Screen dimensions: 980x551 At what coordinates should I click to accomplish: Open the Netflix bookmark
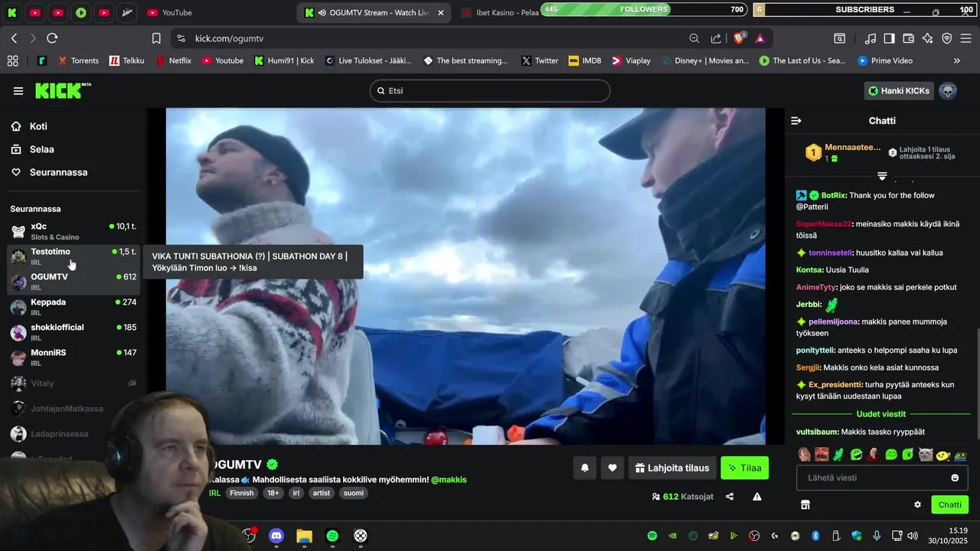click(x=174, y=60)
